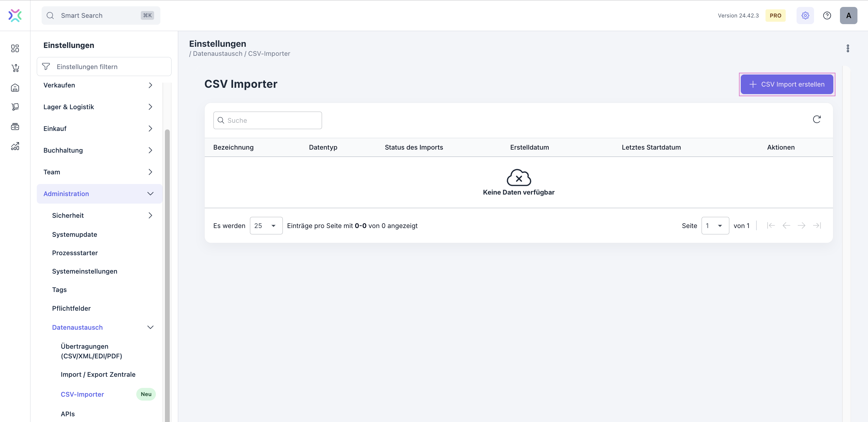Click the application logo

click(15, 15)
